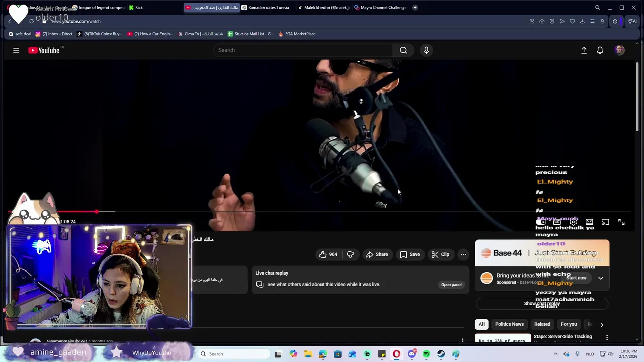Screen dimensions: 644x362
Task: Show hidden system tray icons
Action: (555, 354)
